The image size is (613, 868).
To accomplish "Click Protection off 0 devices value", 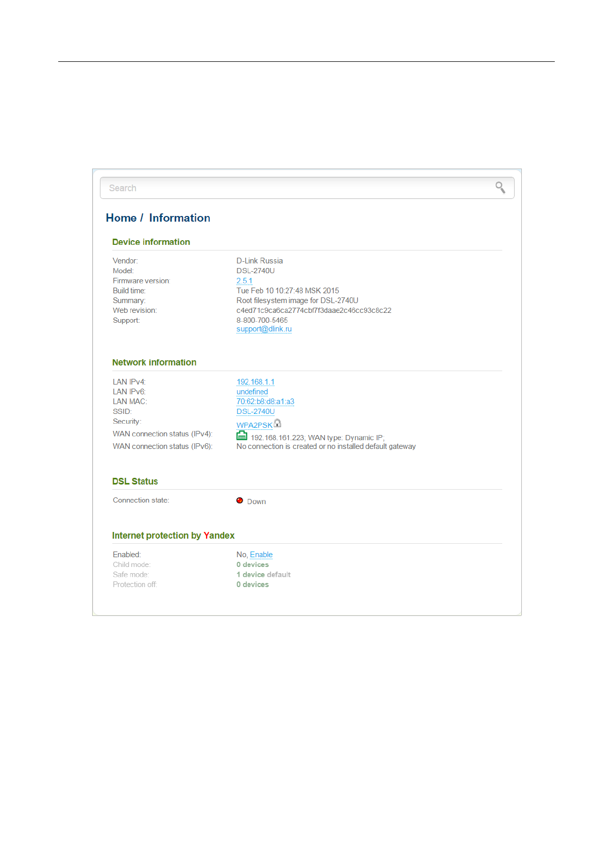I will pos(252,585).
